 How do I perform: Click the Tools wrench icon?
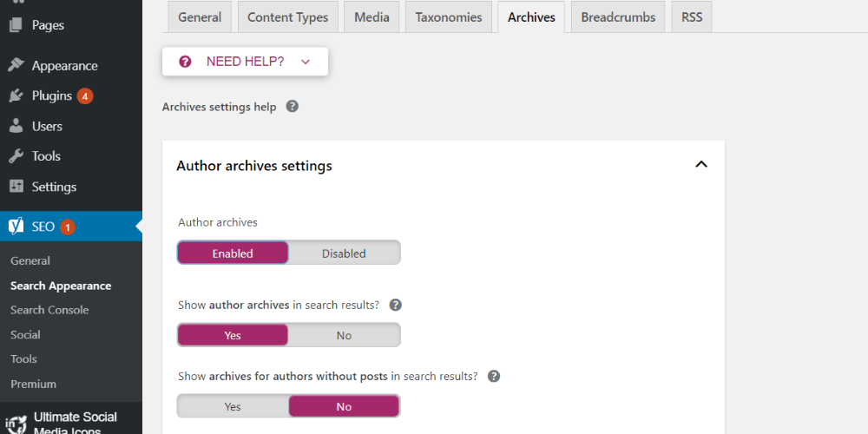pos(16,156)
